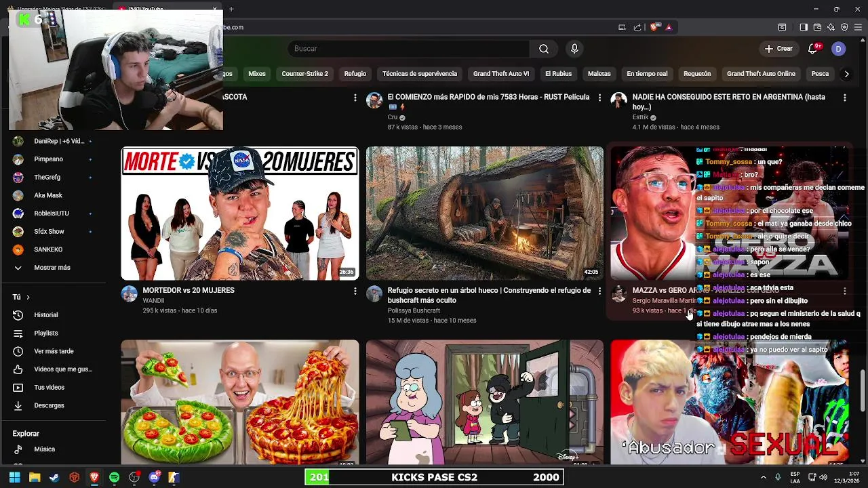Screen dimensions: 868x488
Task: Open the tab search icon in Brave toolbar
Action: [x=782, y=27]
